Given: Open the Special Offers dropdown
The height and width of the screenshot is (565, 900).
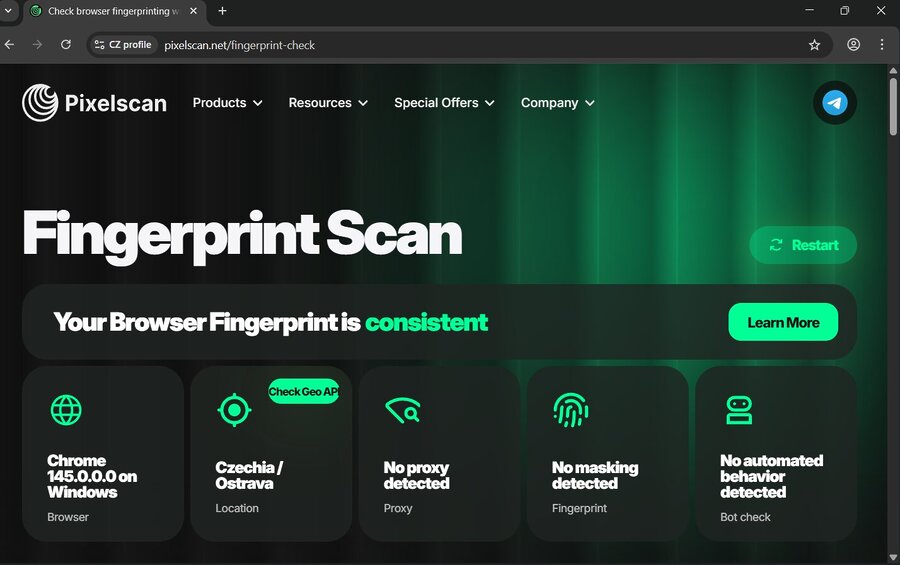Looking at the screenshot, I should click(444, 103).
